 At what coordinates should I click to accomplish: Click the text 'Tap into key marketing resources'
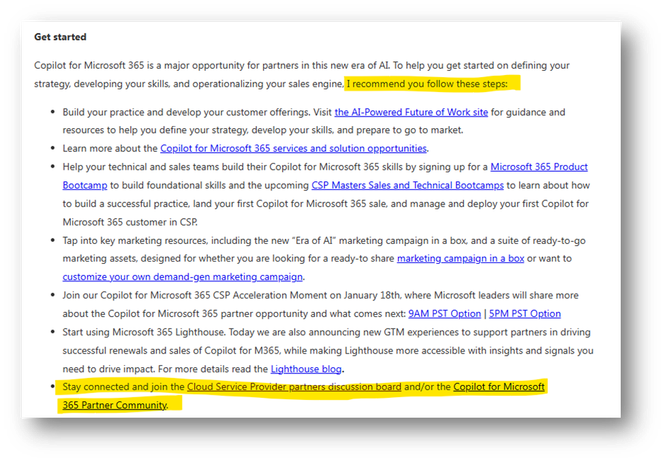tap(135, 241)
